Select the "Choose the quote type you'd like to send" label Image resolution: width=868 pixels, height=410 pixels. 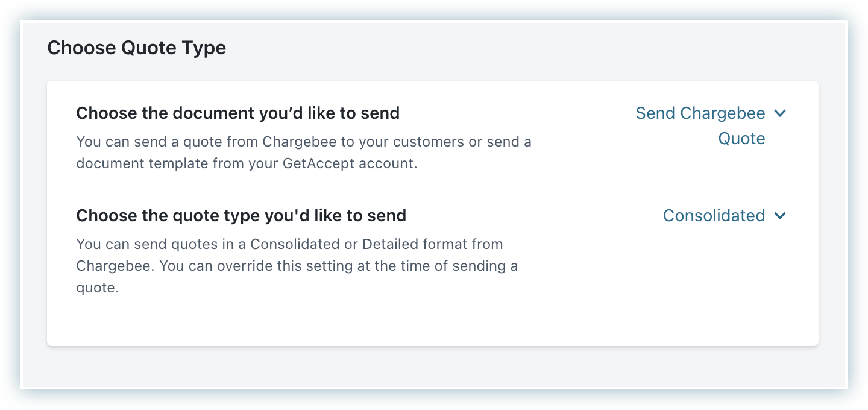click(x=241, y=215)
